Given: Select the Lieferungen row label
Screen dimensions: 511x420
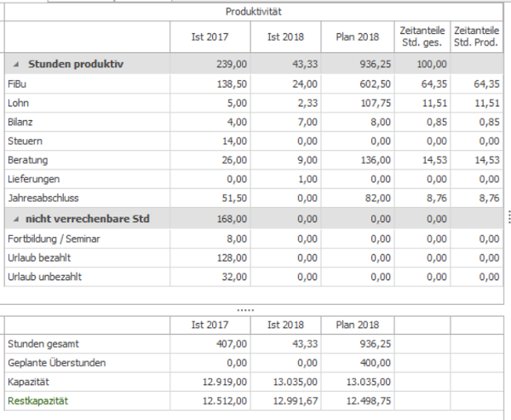Looking at the screenshot, I should coord(33,179).
